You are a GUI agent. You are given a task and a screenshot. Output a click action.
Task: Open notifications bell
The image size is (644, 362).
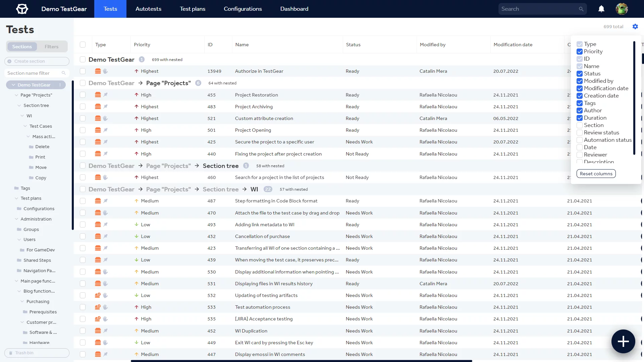point(601,9)
